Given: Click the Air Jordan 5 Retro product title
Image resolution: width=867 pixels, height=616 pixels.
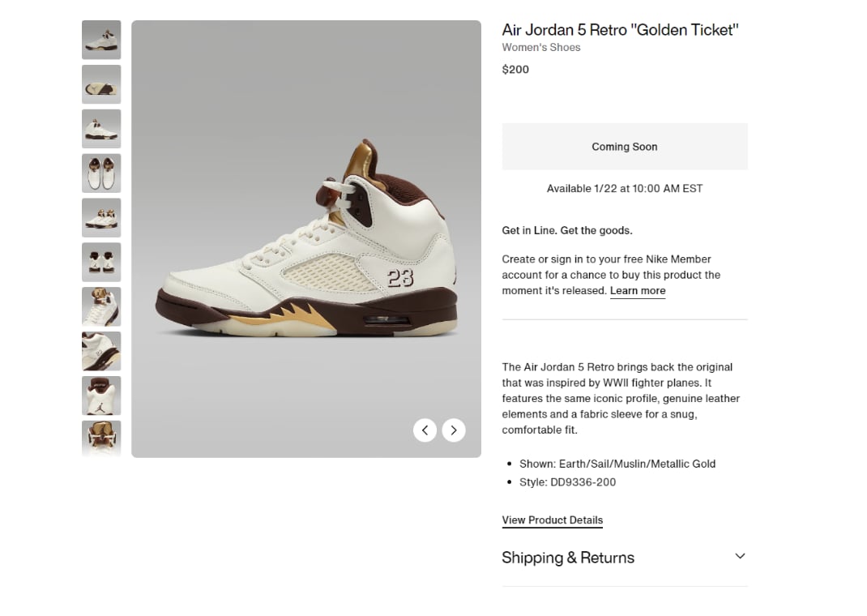Looking at the screenshot, I should pyautogui.click(x=620, y=30).
